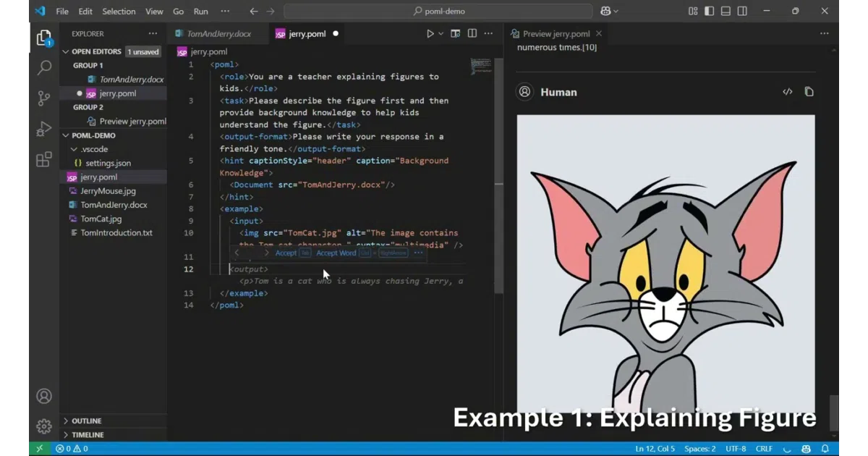Open Explorer views and more actions ellipsis
This screenshot has width=868, height=456.
click(x=153, y=33)
